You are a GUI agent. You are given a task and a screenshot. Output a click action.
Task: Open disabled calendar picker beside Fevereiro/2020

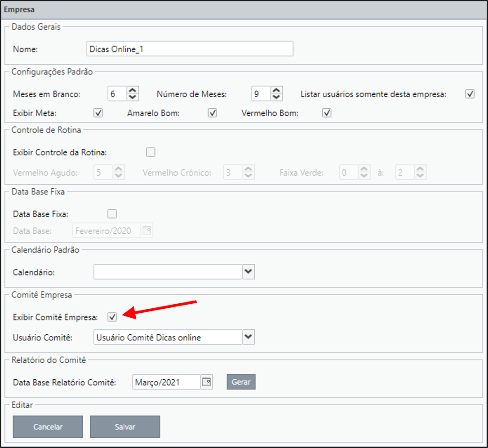pyautogui.click(x=147, y=231)
